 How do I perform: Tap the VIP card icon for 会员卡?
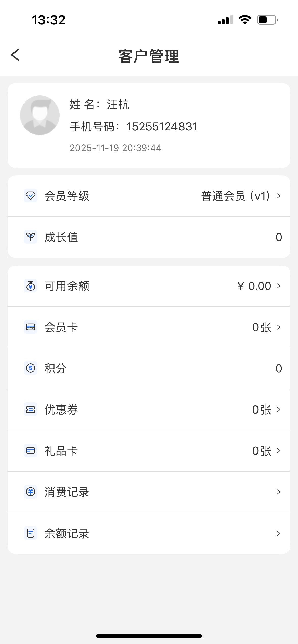(x=31, y=327)
